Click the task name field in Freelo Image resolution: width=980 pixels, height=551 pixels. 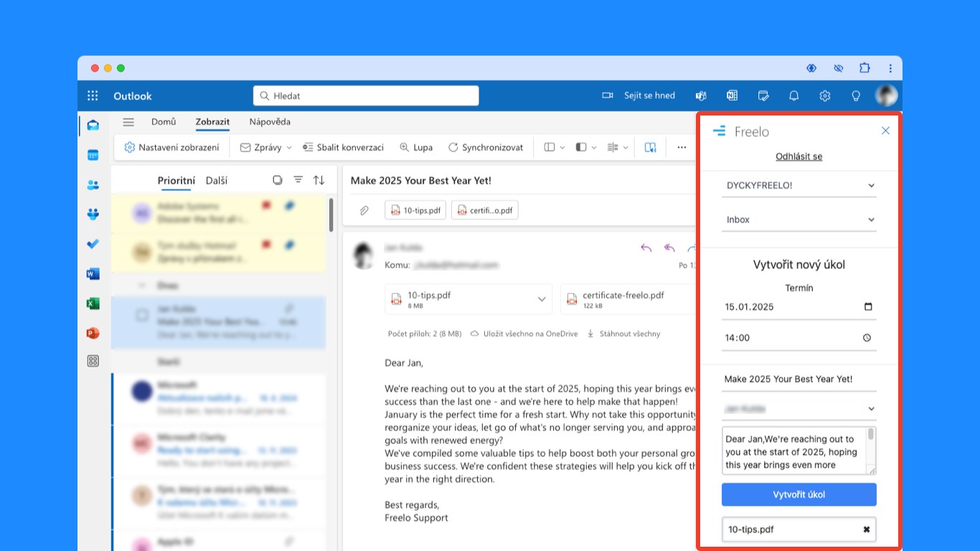tap(798, 379)
